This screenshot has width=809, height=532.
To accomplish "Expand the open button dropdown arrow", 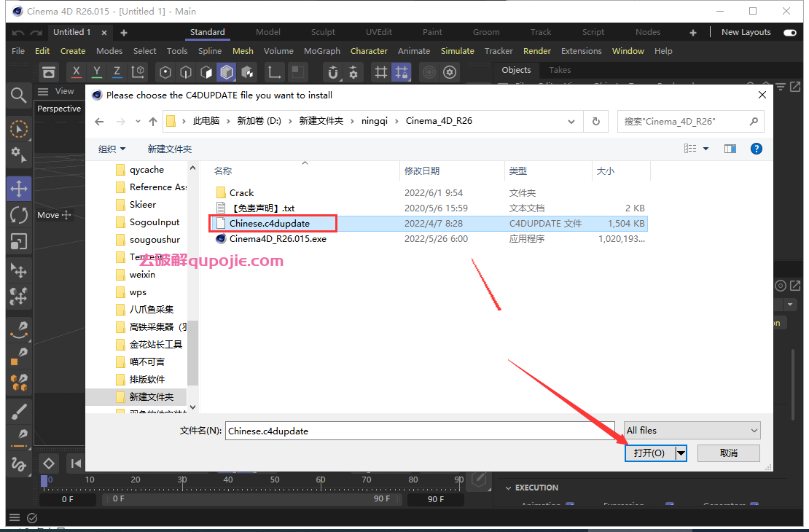I will (x=681, y=453).
